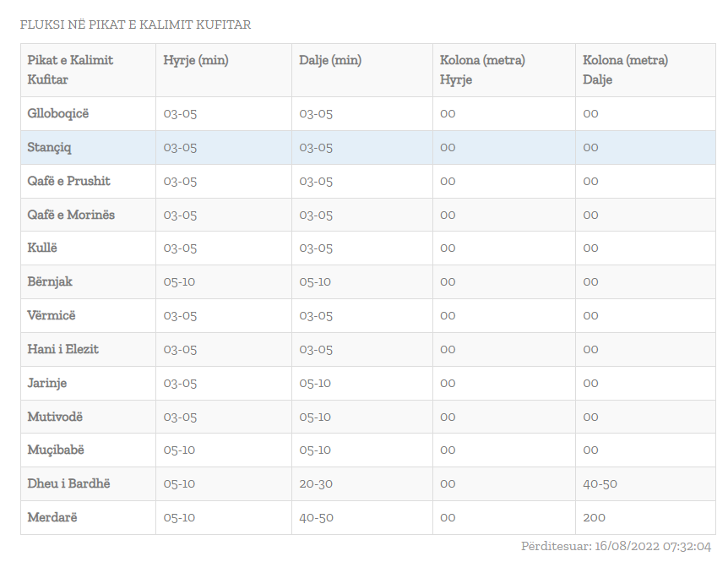This screenshot has width=728, height=573.
Task: Click the Merdarë border point name
Action: [x=52, y=517]
